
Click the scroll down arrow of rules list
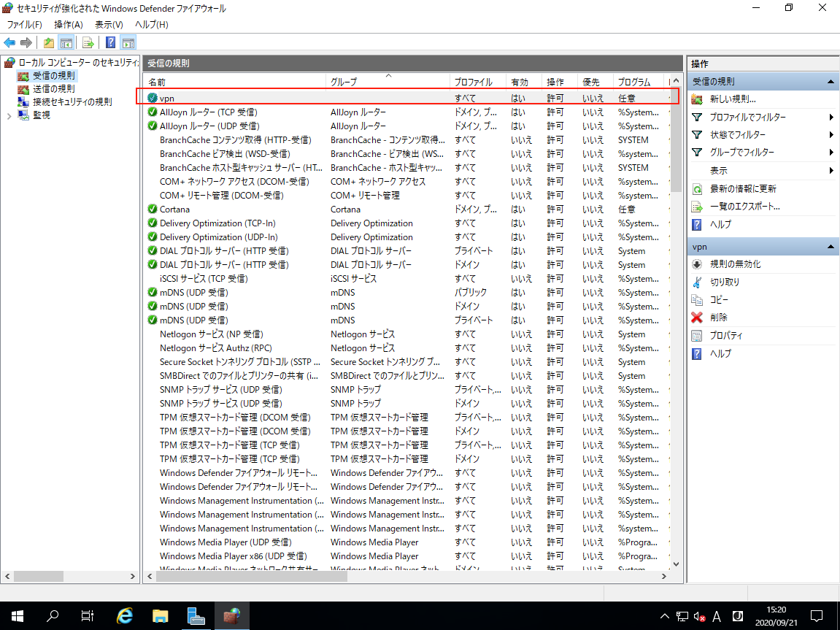click(676, 564)
